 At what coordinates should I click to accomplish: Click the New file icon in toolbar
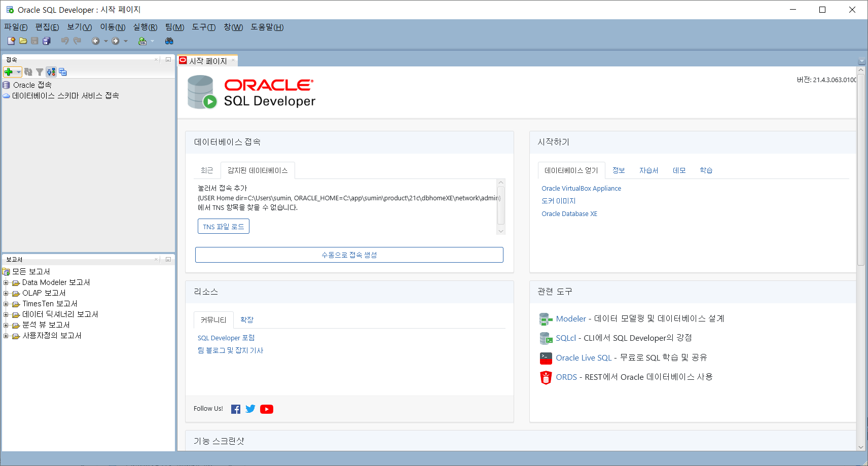click(11, 41)
